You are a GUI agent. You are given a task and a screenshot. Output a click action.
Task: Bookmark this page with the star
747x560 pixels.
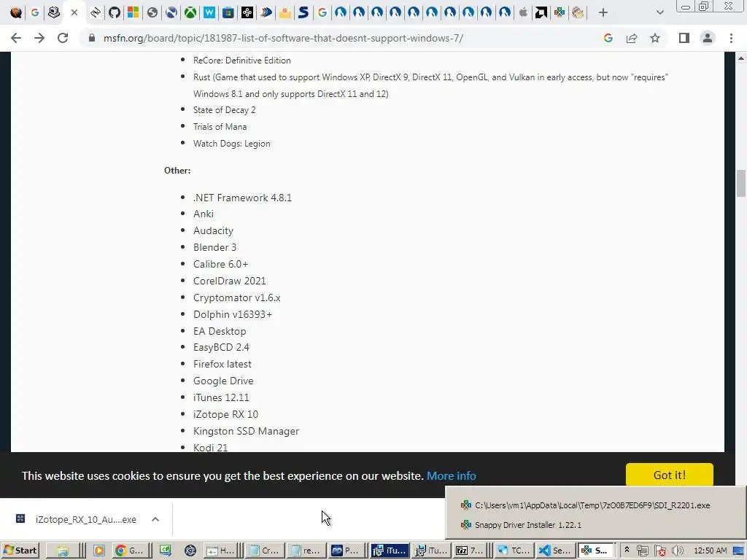point(655,38)
